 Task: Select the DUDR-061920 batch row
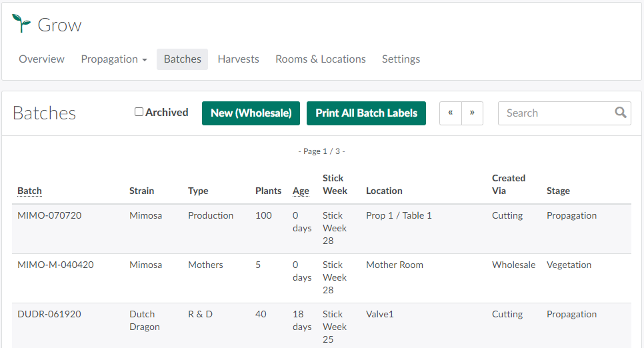49,314
